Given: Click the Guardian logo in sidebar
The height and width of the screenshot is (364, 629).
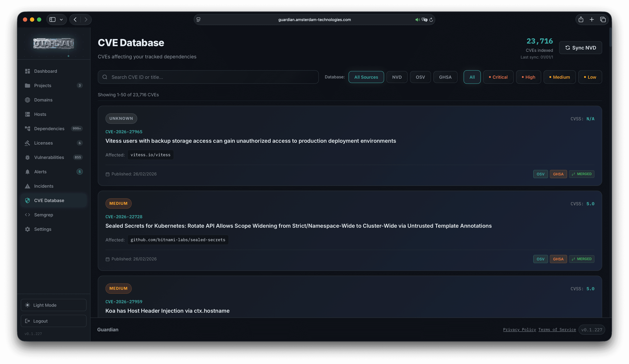Looking at the screenshot, I should [54, 43].
